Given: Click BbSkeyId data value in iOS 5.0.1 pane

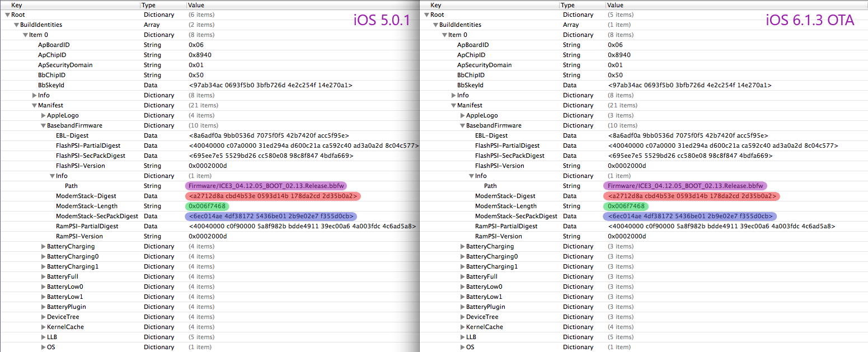Looking at the screenshot, I should tap(270, 85).
